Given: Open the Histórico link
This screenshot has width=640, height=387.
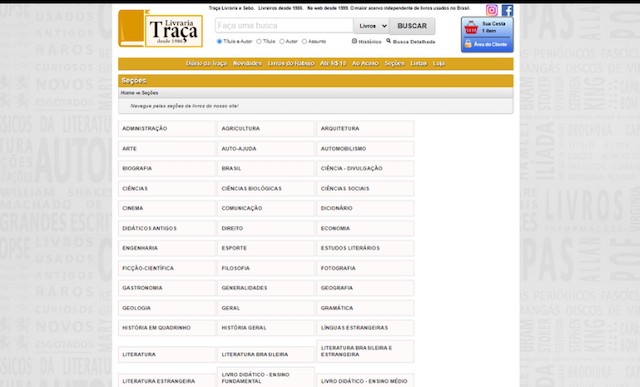Looking at the screenshot, I should click(370, 42).
